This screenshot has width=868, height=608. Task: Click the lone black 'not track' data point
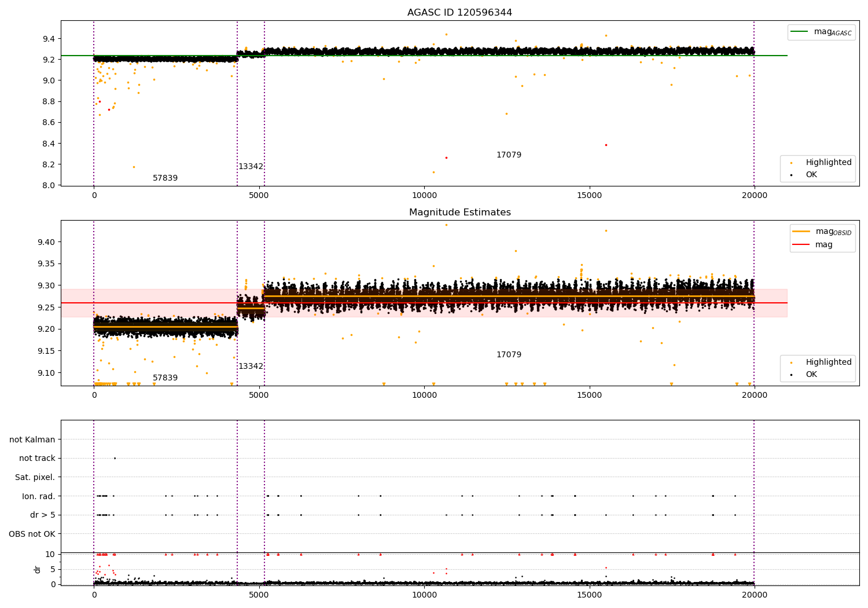pyautogui.click(x=115, y=459)
